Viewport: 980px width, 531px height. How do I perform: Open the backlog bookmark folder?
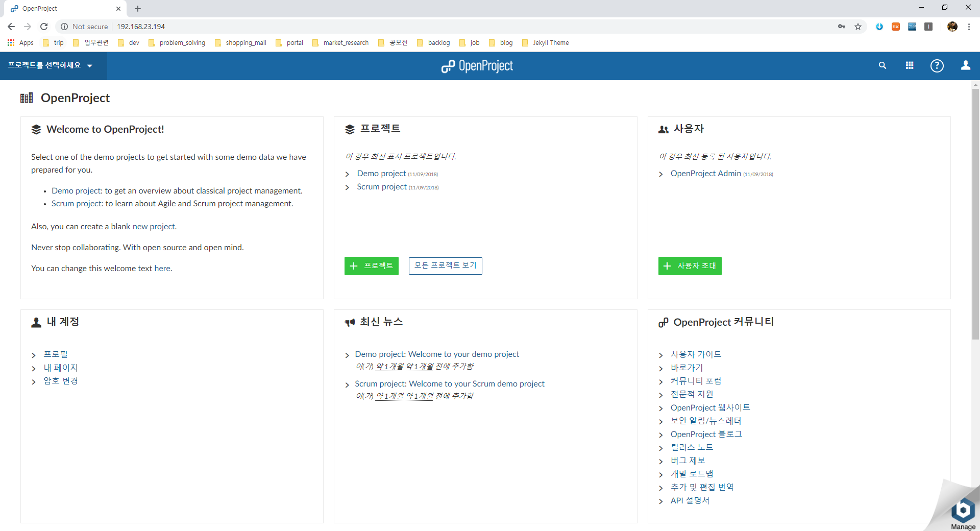click(433, 43)
